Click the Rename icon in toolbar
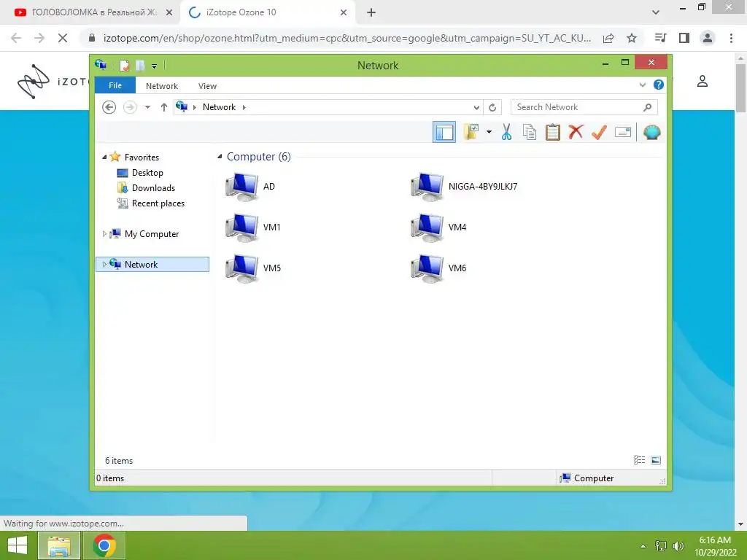The height and width of the screenshot is (560, 747). coord(623,132)
